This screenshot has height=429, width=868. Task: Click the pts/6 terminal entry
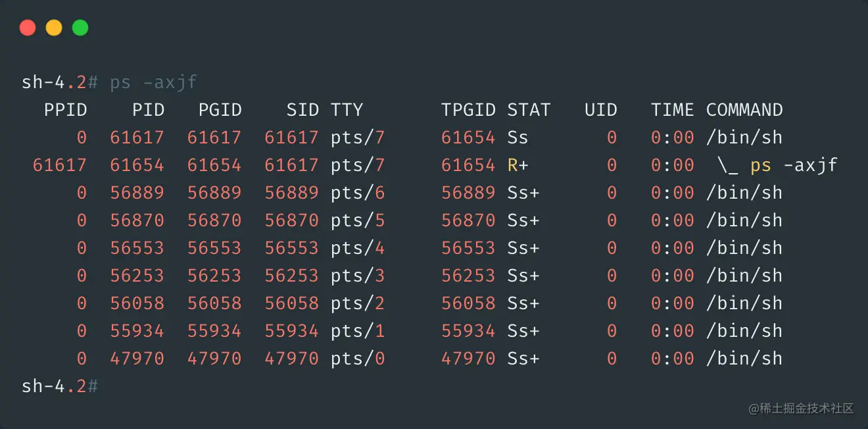click(x=358, y=193)
